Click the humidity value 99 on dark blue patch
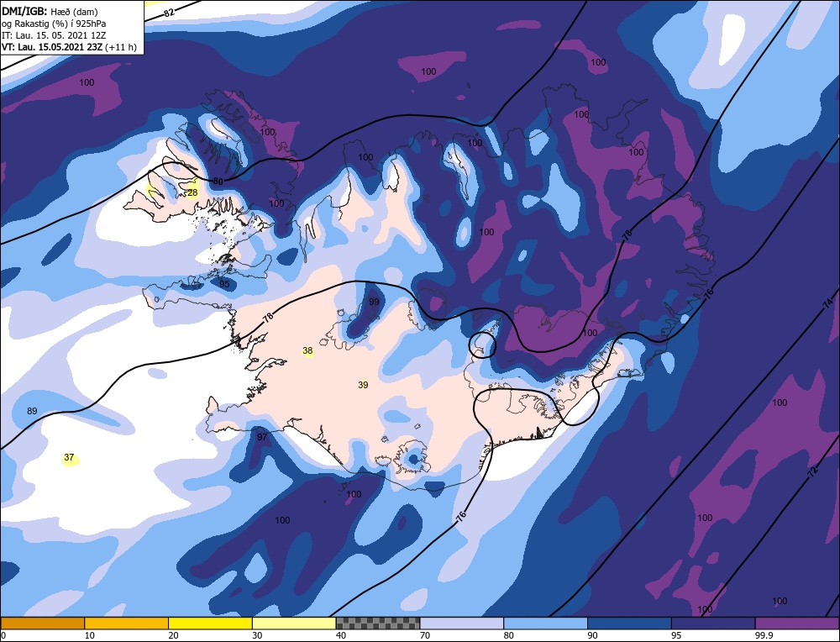The width and height of the screenshot is (840, 642). (374, 302)
